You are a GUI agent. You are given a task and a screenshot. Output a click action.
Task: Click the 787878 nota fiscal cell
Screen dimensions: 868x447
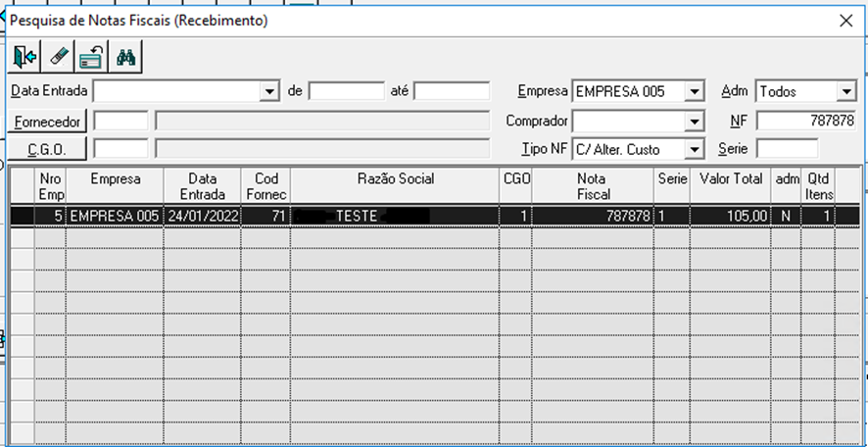coord(593,216)
